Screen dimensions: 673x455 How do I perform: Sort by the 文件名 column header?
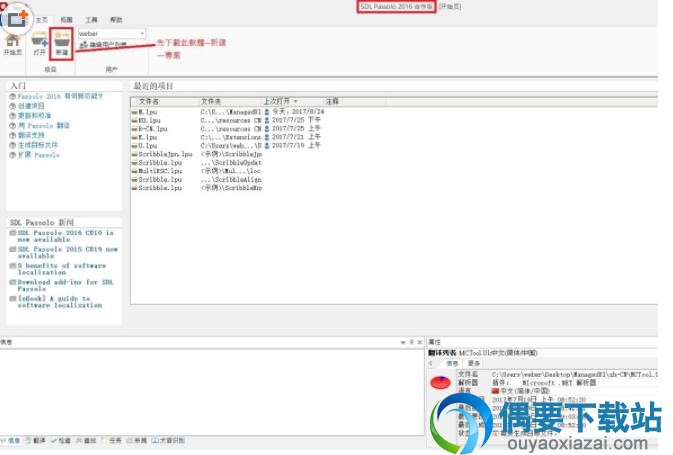[x=149, y=101]
